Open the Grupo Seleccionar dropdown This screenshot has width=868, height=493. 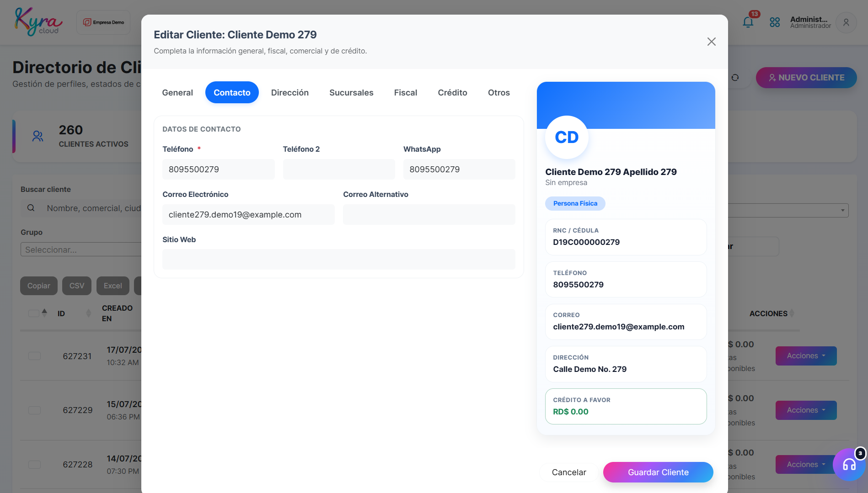point(81,249)
